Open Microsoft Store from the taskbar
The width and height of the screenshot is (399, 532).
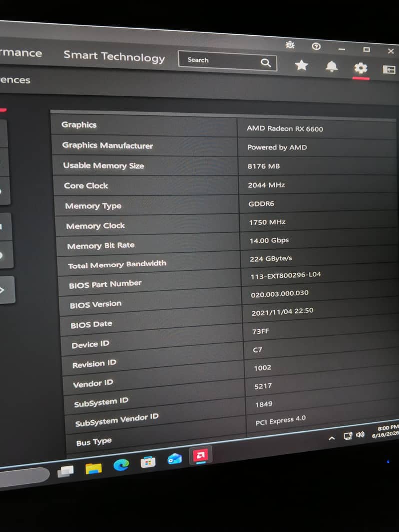pos(148,462)
